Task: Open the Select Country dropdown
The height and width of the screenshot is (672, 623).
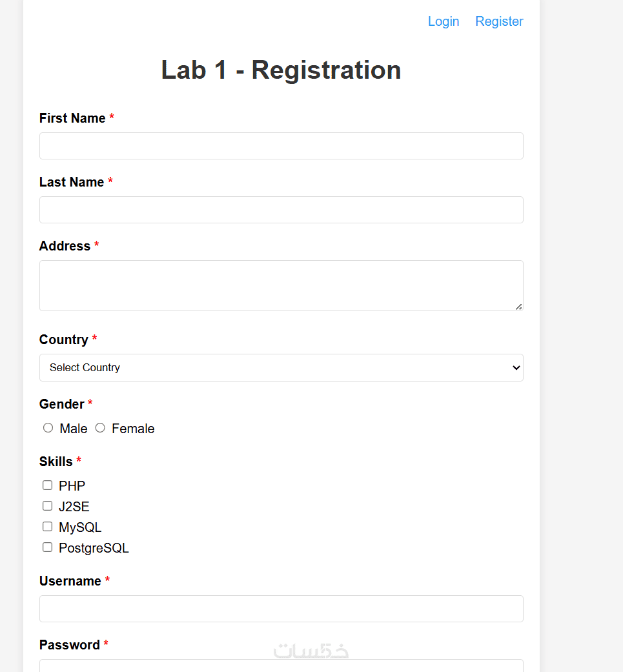Action: [281, 367]
